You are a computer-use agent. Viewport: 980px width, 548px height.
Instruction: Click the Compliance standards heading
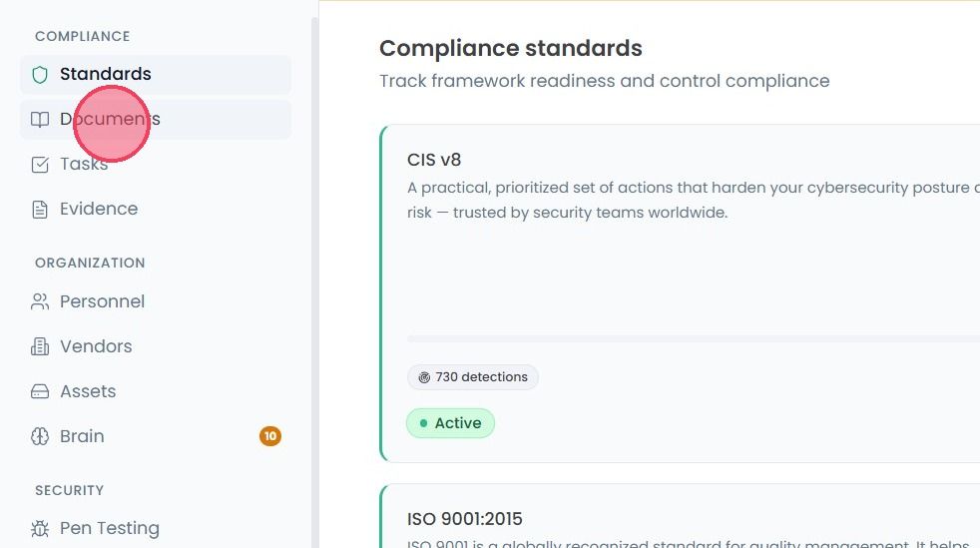[511, 48]
